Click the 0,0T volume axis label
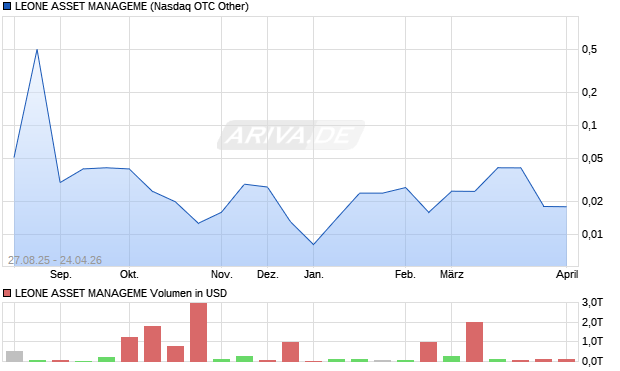The width and height of the screenshot is (620, 371). pyautogui.click(x=592, y=361)
